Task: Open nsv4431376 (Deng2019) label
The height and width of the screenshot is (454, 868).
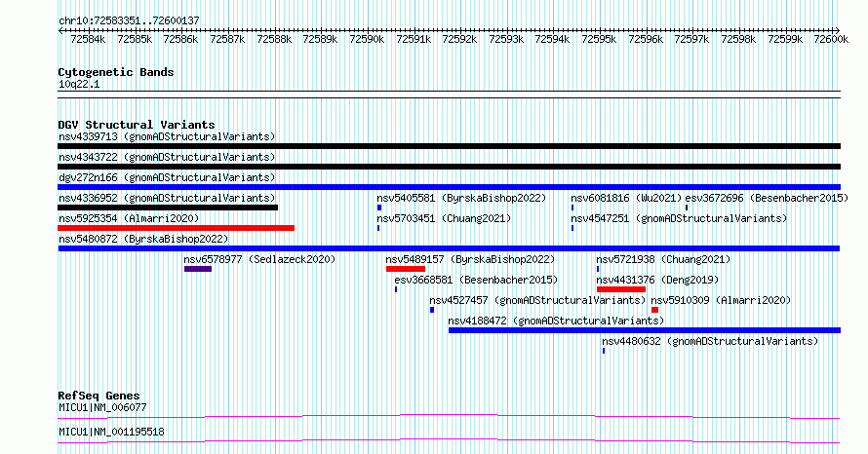Action: click(657, 280)
